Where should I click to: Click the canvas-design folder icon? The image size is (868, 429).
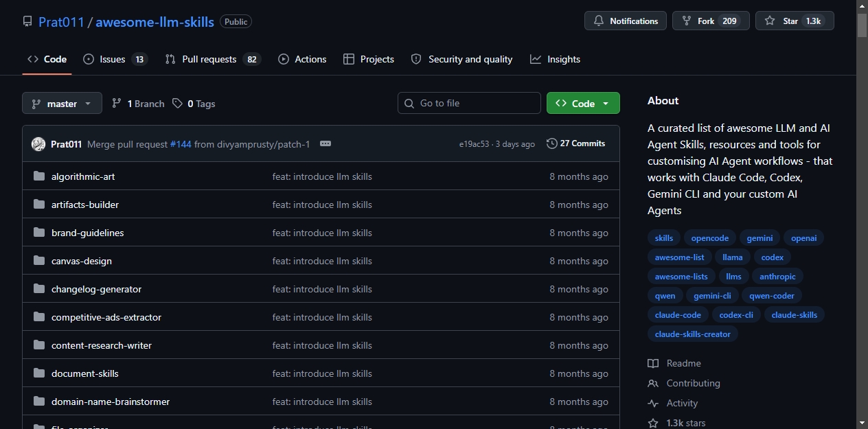[39, 261]
